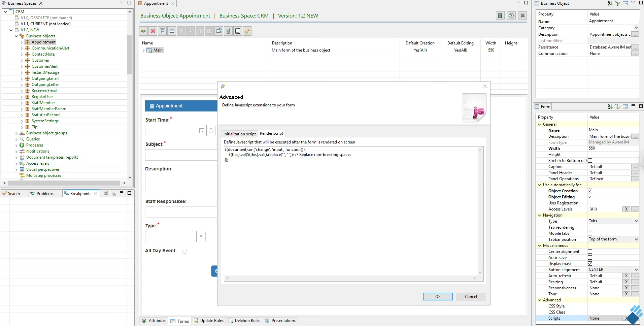
Task: Click the green plus add form icon
Action: coord(143,31)
